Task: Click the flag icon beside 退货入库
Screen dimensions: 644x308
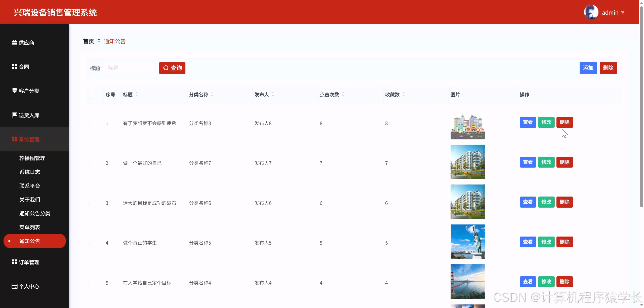Action: coord(15,115)
